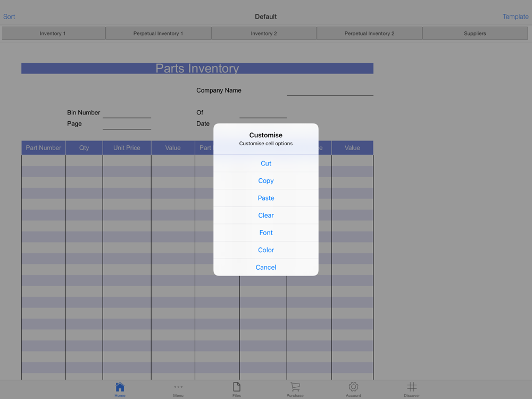The height and width of the screenshot is (399, 532).
Task: Select the Of label cell
Action: tap(199, 112)
